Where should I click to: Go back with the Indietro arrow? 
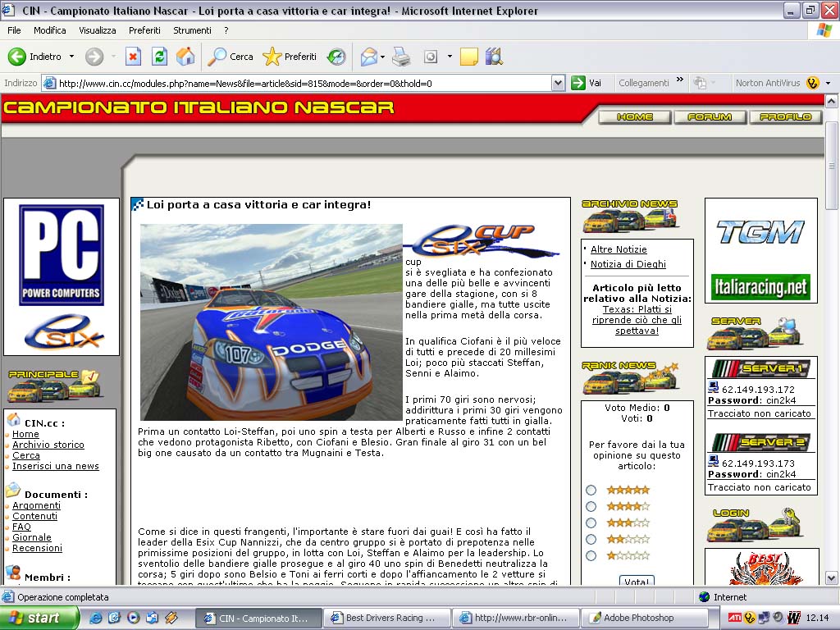click(16, 57)
